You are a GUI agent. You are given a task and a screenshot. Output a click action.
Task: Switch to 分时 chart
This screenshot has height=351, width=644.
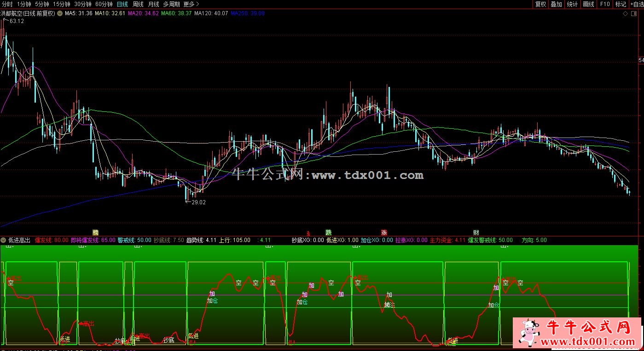tap(7, 4)
